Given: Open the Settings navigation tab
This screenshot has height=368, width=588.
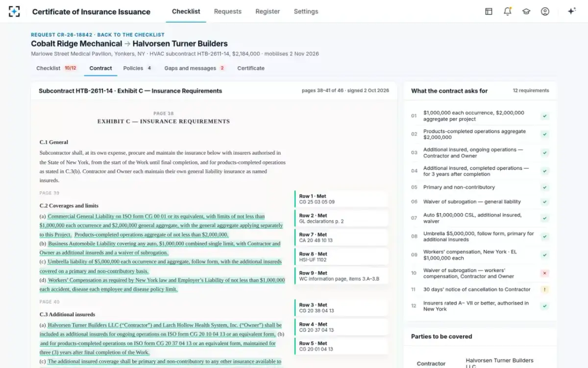Looking at the screenshot, I should point(306,11).
